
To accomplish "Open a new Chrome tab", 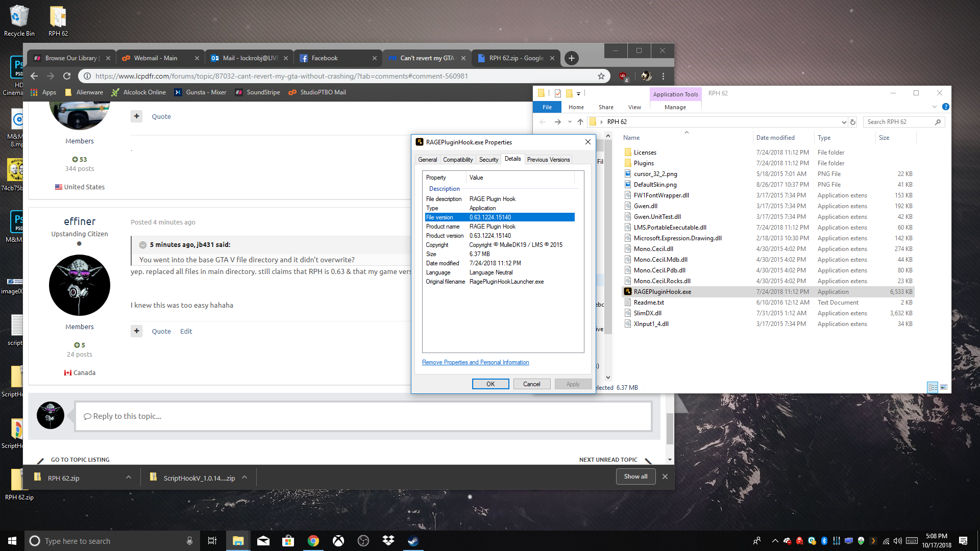I will 572,58.
